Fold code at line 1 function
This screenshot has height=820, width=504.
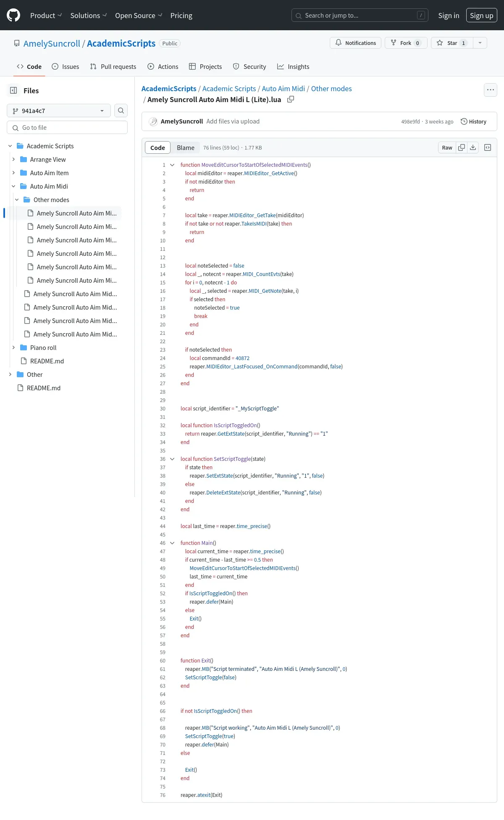pyautogui.click(x=172, y=165)
